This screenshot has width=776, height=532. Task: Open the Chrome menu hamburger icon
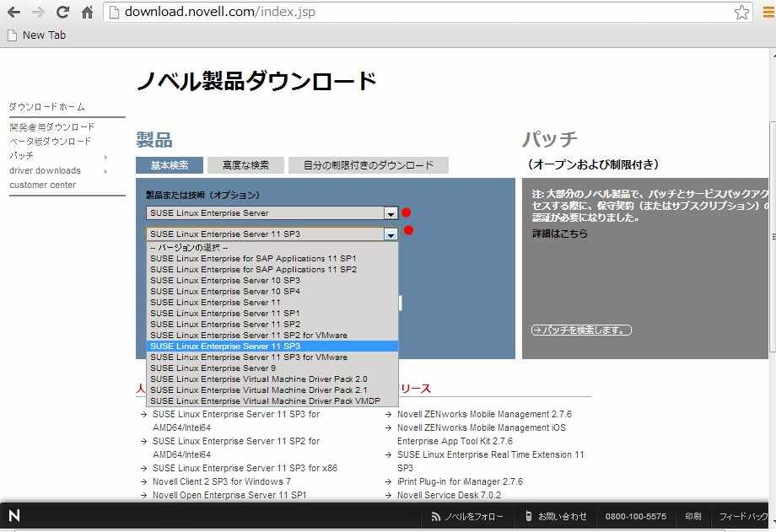(768, 12)
